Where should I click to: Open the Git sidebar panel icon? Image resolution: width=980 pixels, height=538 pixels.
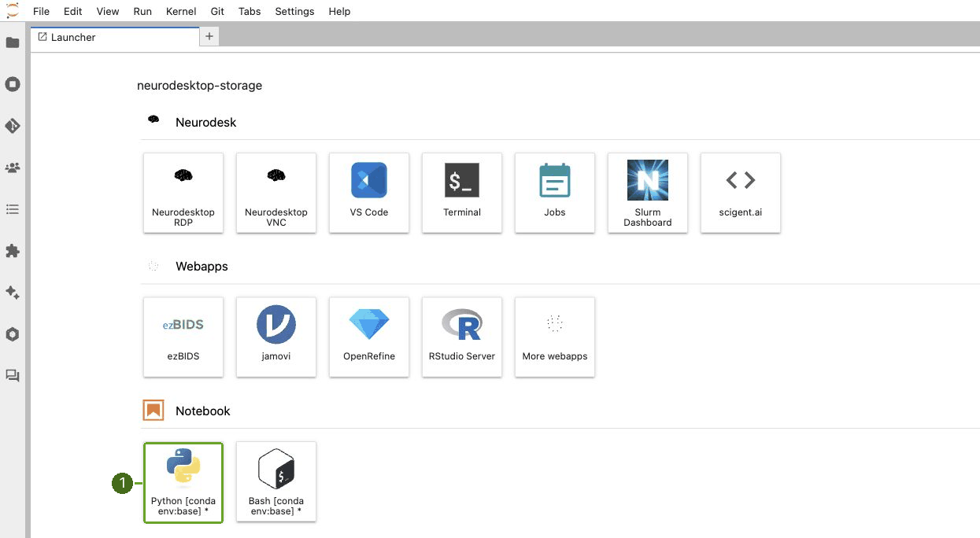click(13, 126)
